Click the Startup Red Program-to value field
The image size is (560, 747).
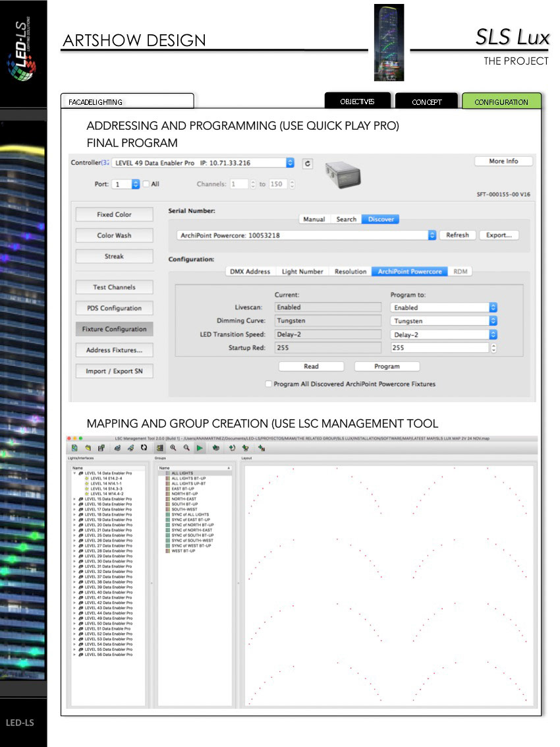[439, 347]
